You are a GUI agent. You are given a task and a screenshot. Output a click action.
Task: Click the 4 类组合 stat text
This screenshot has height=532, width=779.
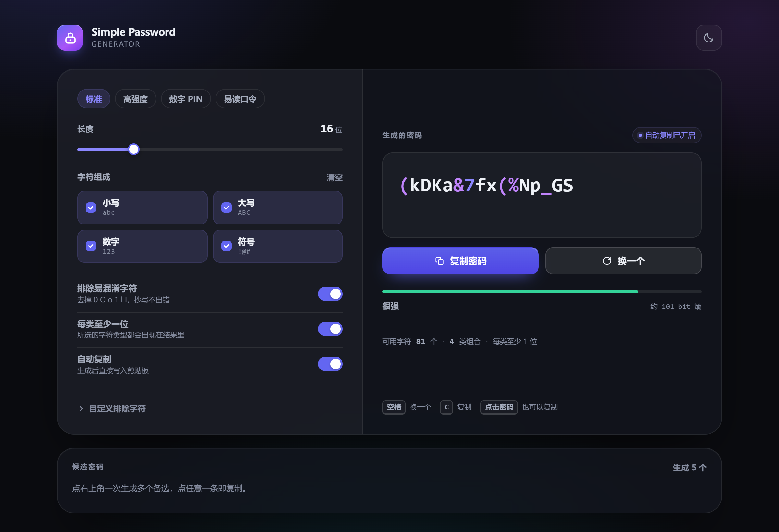tap(464, 341)
